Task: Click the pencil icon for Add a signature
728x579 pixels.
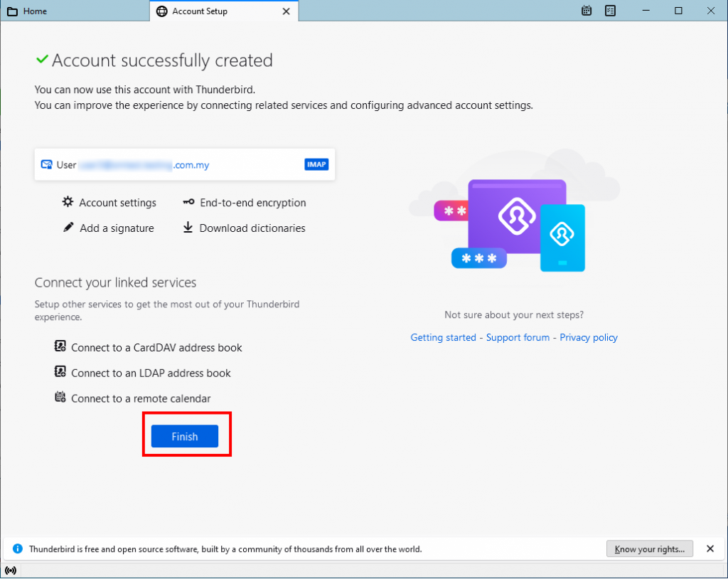Action: pos(68,227)
